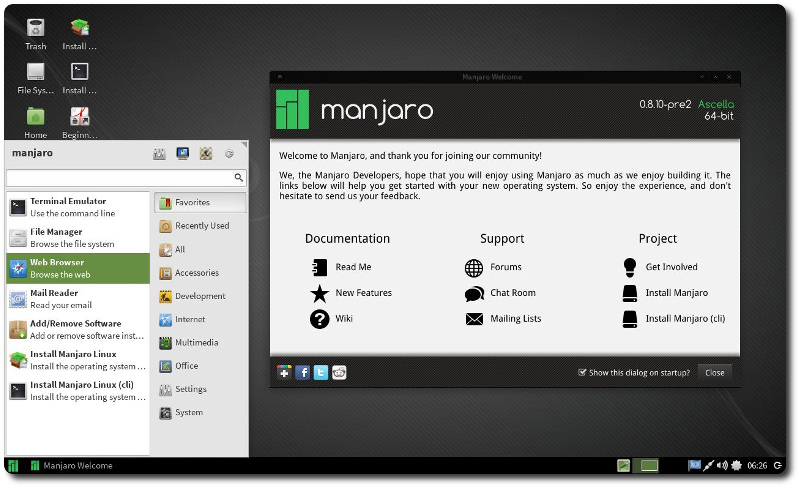Select the Development category
This screenshot has width=800, height=488.
point(200,296)
